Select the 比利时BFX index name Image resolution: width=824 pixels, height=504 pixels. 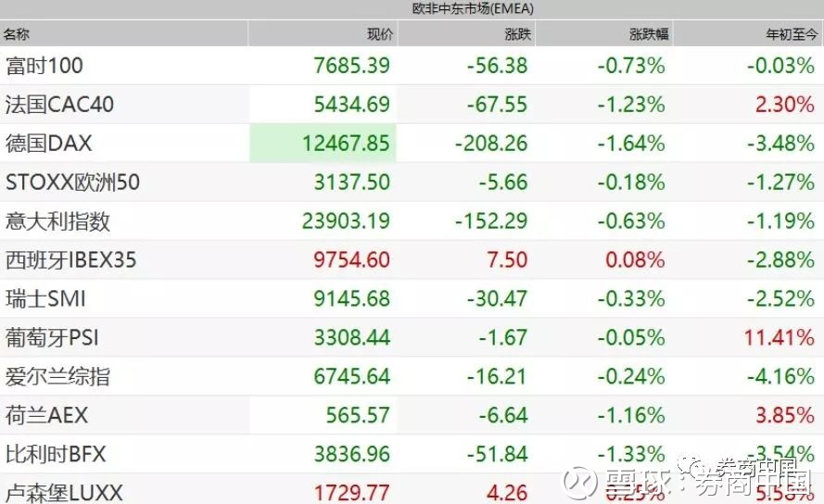click(56, 455)
